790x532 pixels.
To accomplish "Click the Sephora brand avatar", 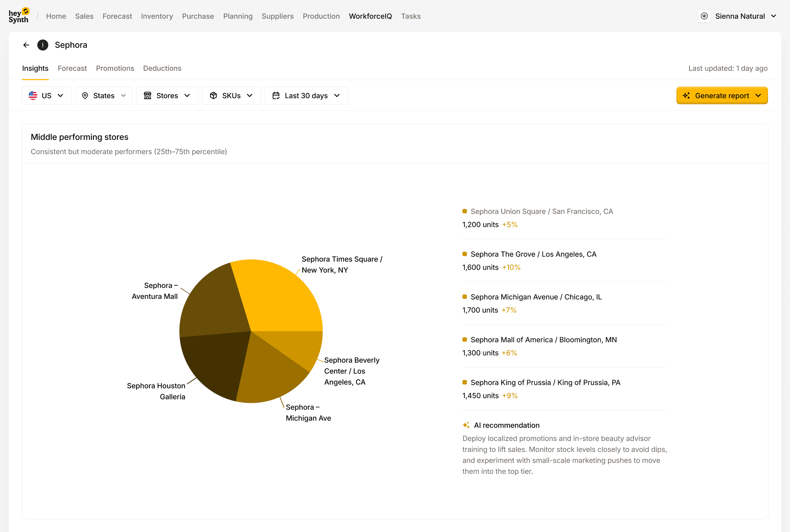I will (x=43, y=45).
